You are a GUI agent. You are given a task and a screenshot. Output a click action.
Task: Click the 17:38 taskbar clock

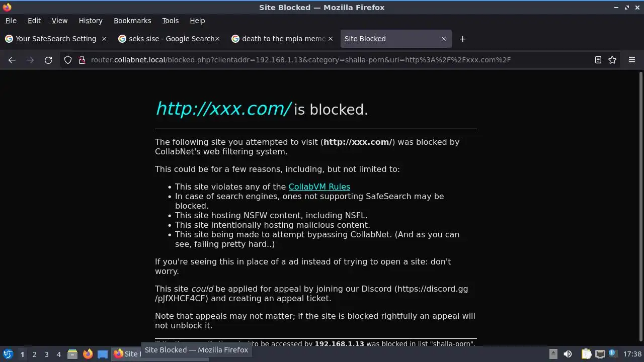(x=632, y=354)
